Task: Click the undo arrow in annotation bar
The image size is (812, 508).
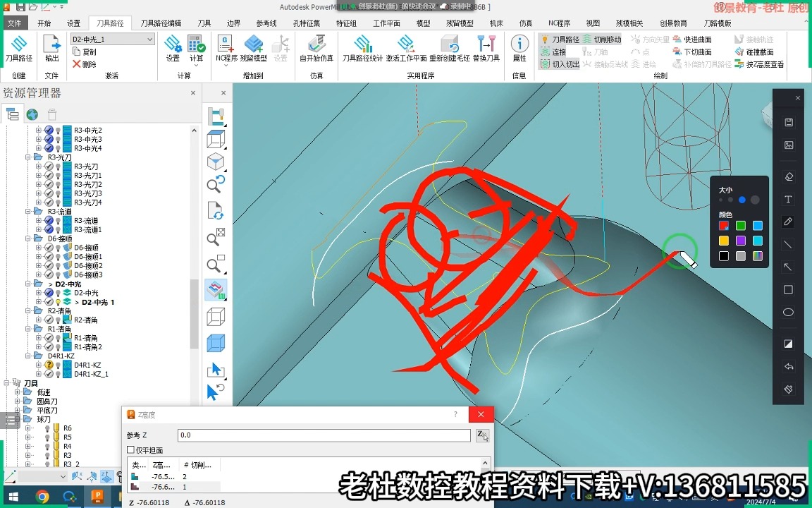Action: (788, 366)
